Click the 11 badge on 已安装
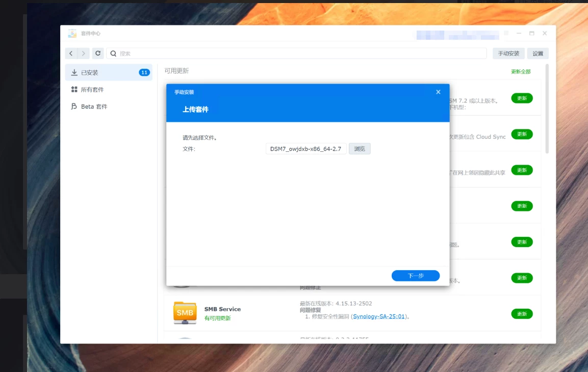This screenshot has width=588, height=372. [144, 72]
